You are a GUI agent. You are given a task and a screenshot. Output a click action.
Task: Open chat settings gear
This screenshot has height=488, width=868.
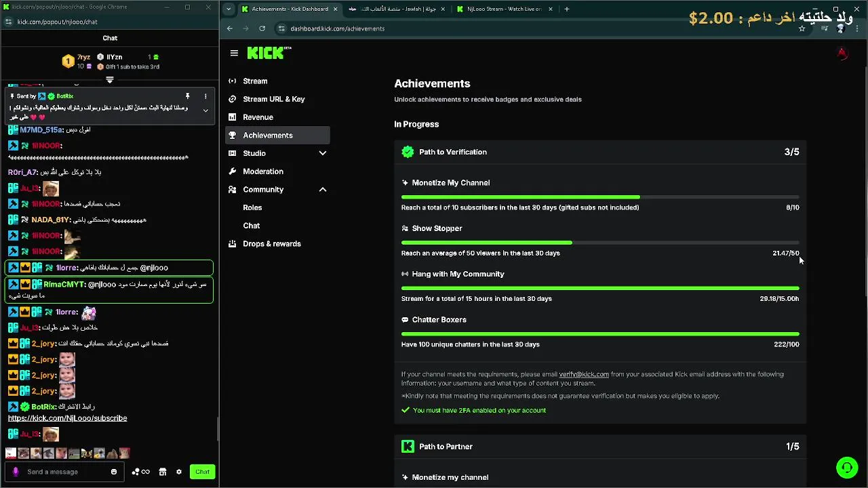pyautogui.click(x=179, y=472)
